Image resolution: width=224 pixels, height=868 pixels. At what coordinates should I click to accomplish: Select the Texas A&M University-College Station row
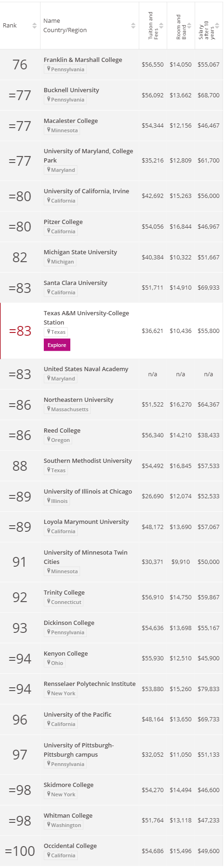click(112, 331)
